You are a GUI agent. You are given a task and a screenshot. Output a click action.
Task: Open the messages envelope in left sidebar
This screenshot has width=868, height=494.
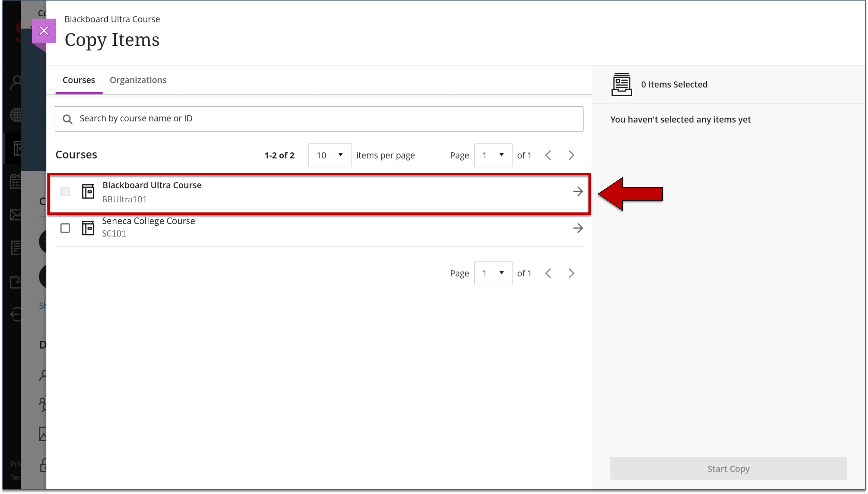(x=16, y=215)
